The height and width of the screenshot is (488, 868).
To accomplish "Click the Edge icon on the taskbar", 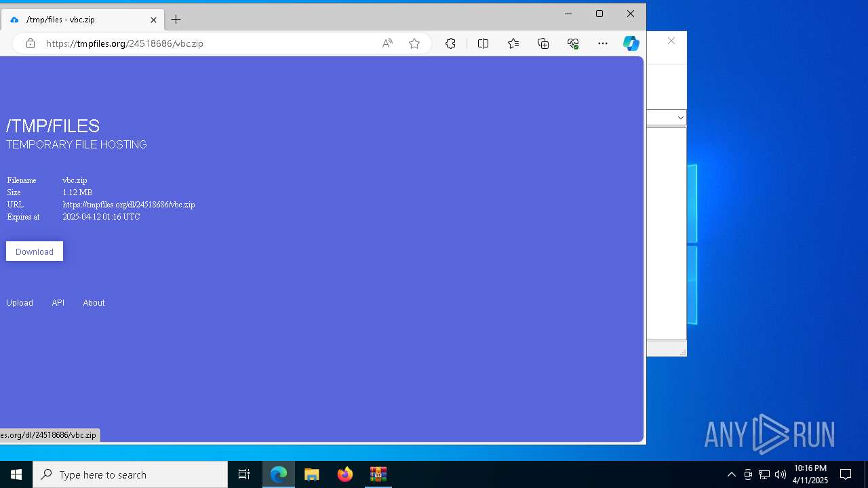I will (x=279, y=474).
